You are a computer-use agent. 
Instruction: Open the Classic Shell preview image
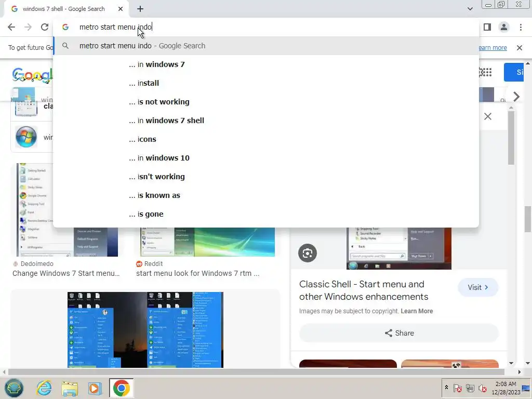tap(398, 248)
